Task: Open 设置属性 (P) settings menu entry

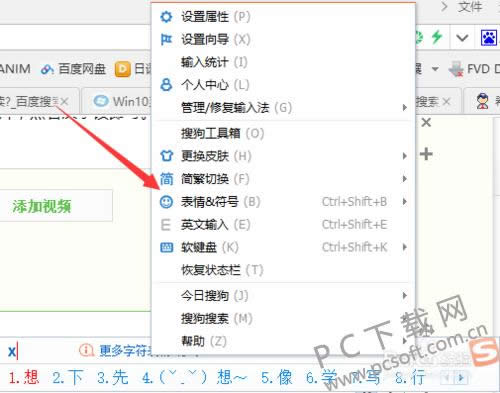Action: click(283, 17)
